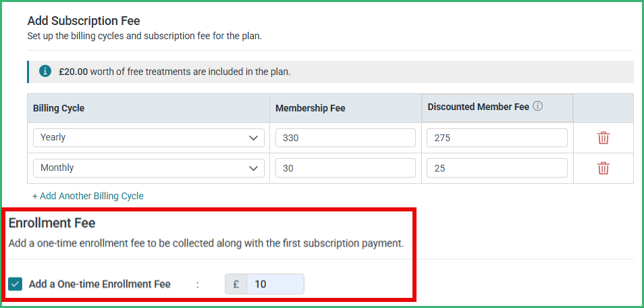Click the Add a One-time Enrollment Fee label
Image resolution: width=644 pixels, height=308 pixels.
tap(99, 284)
